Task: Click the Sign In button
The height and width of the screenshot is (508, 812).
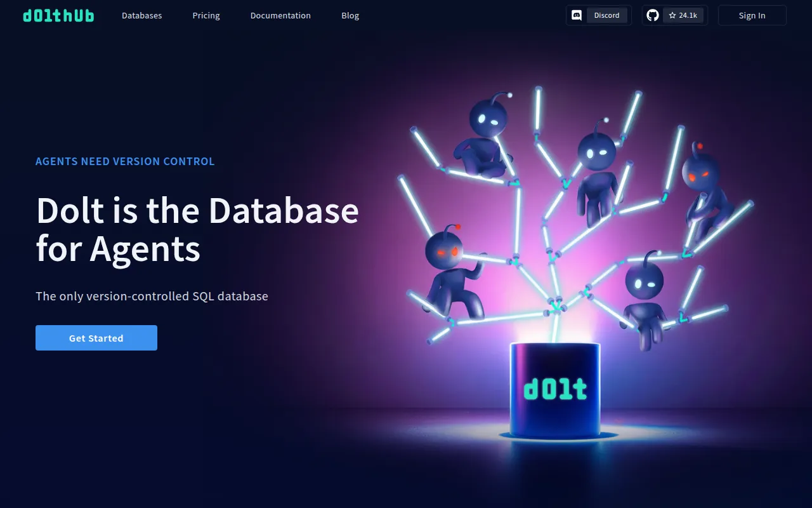Action: tap(752, 15)
